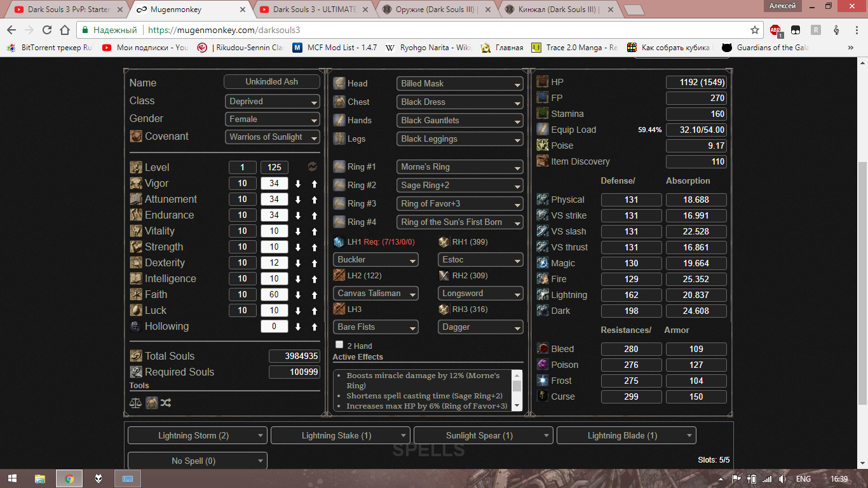
Task: Increase Vigor with the up arrow
Action: pyautogui.click(x=314, y=184)
